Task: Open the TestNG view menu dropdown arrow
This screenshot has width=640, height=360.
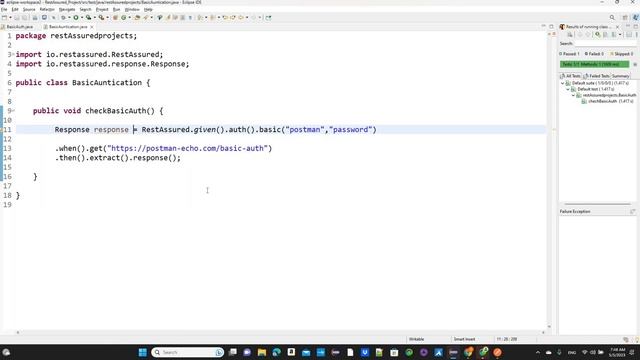Action: [x=620, y=35]
